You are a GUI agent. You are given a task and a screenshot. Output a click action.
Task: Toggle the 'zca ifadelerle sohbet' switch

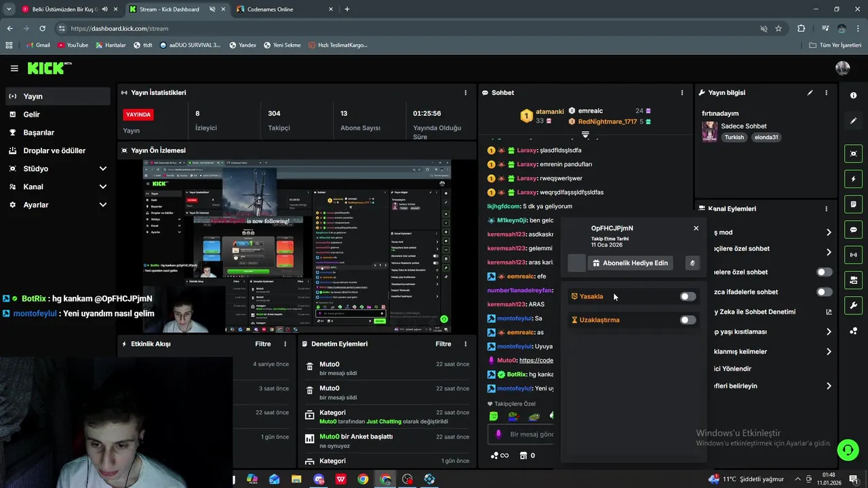point(825,292)
